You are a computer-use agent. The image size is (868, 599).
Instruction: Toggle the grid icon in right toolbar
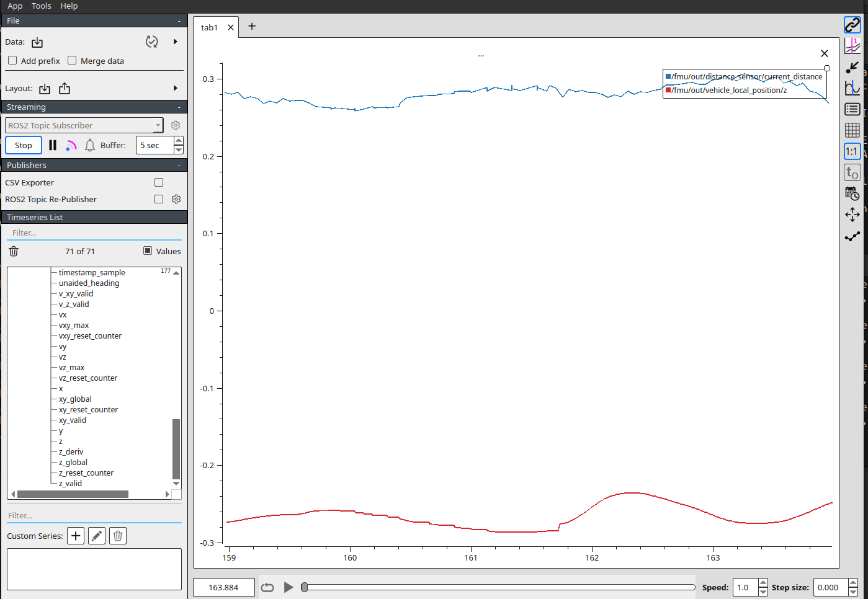point(852,130)
